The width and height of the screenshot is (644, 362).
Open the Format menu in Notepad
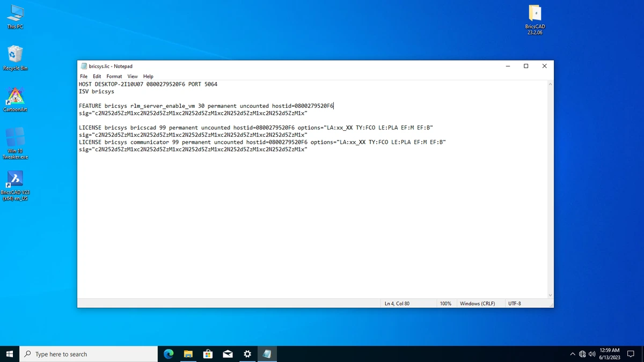click(x=114, y=76)
